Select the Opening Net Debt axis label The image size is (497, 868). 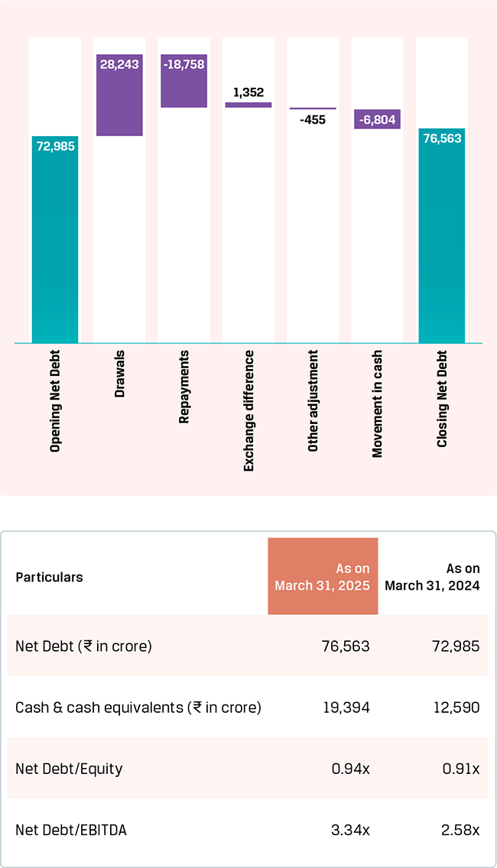coord(55,402)
